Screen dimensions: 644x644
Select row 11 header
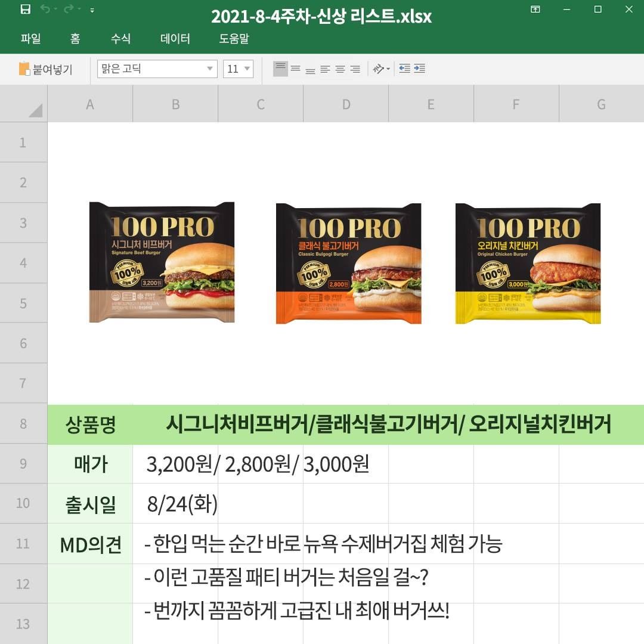pyautogui.click(x=23, y=543)
